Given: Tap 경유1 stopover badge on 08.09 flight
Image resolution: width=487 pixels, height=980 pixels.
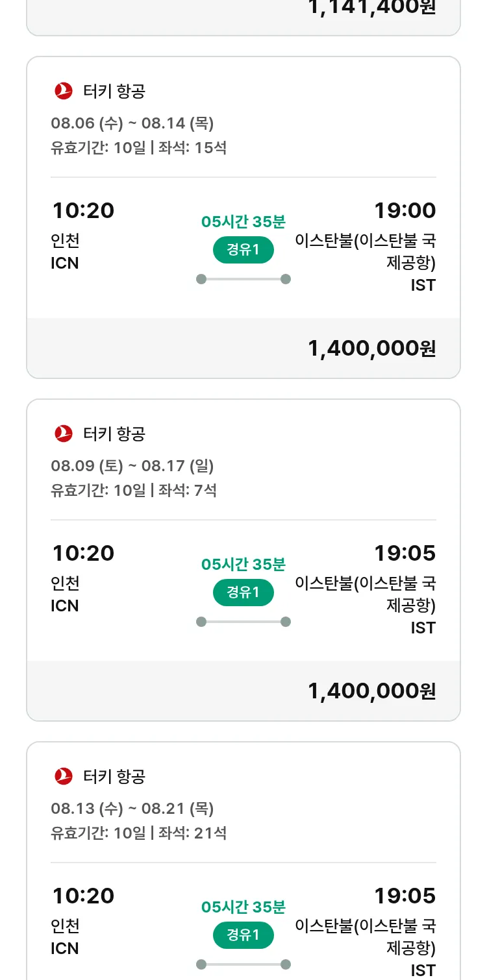Looking at the screenshot, I should click(243, 593).
